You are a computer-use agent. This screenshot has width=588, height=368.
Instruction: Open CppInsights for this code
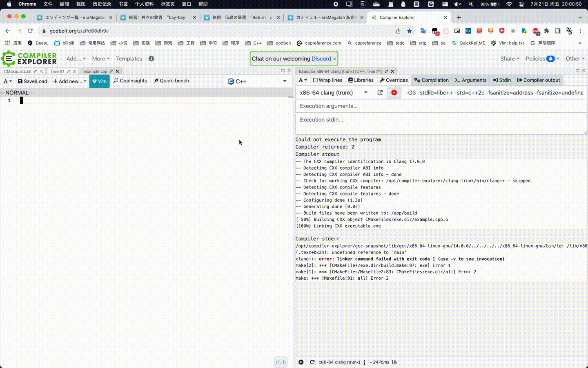tap(130, 81)
